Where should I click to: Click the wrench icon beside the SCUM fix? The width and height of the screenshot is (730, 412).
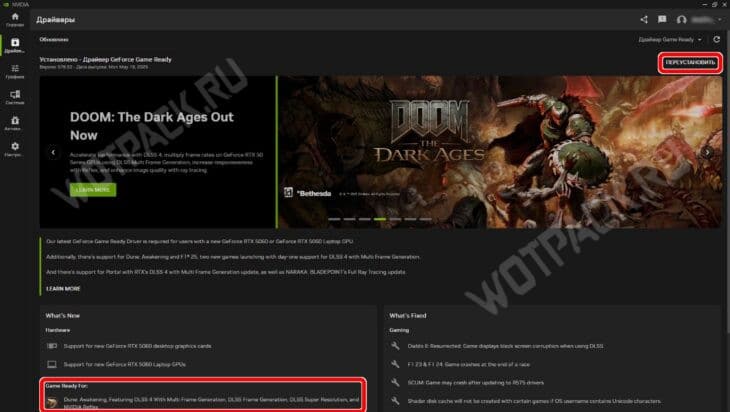pyautogui.click(x=395, y=382)
